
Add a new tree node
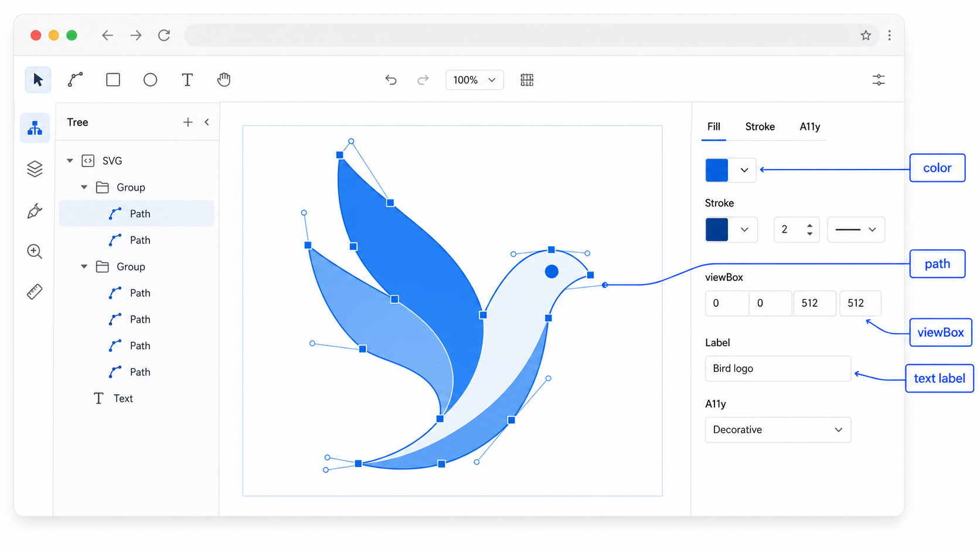pos(188,122)
